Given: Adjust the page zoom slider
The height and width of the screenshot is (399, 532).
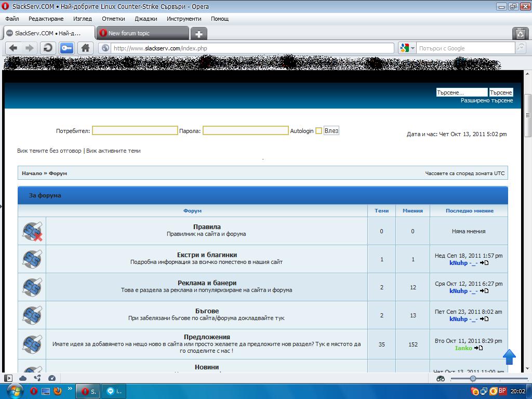Looking at the screenshot, I should (x=473, y=379).
